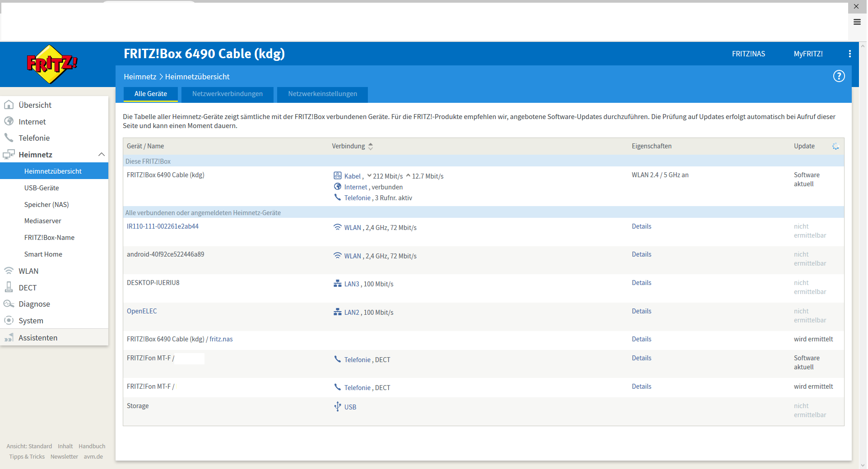Click the DECT handset icon in sidebar
Image resolution: width=868 pixels, height=469 pixels.
(9, 287)
